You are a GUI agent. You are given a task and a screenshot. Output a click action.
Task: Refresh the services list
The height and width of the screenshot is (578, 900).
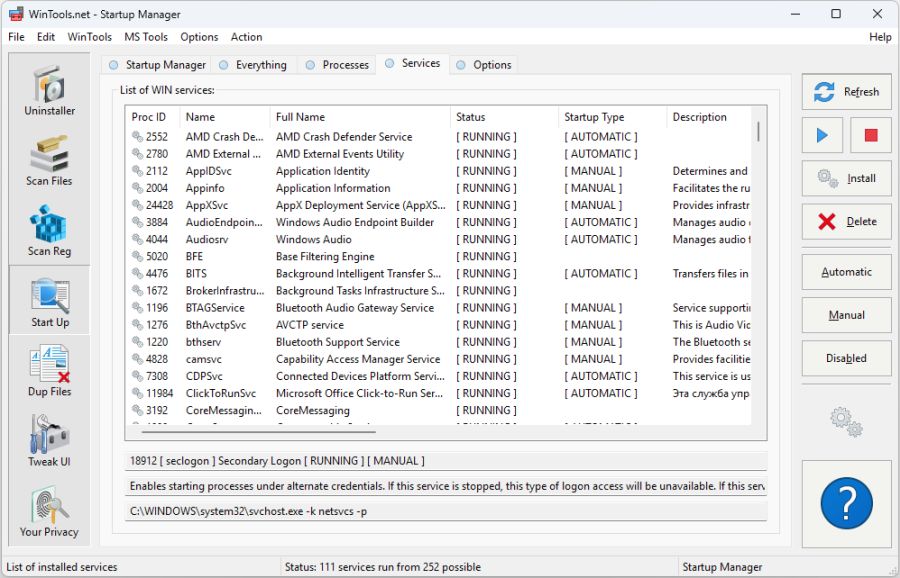coord(846,91)
